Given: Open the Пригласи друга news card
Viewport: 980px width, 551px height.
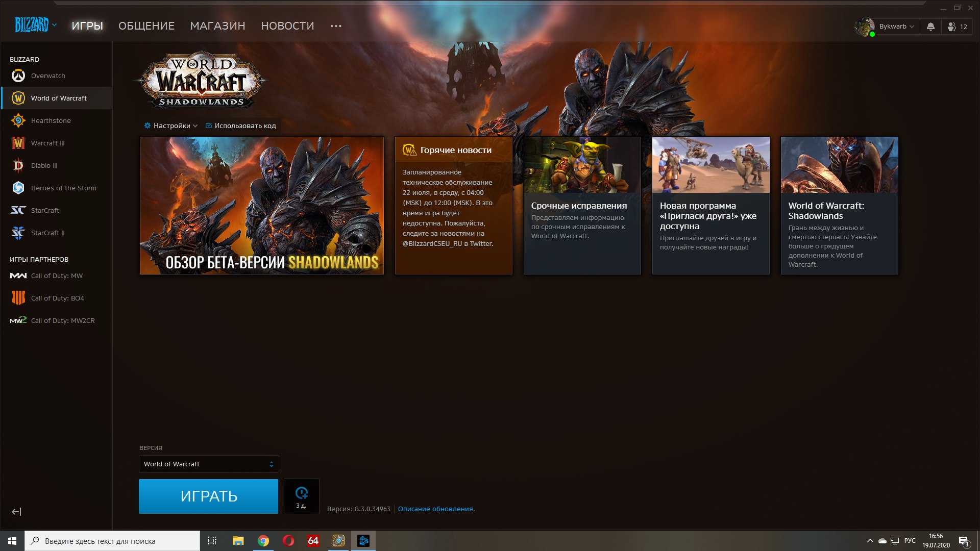Looking at the screenshot, I should (711, 205).
